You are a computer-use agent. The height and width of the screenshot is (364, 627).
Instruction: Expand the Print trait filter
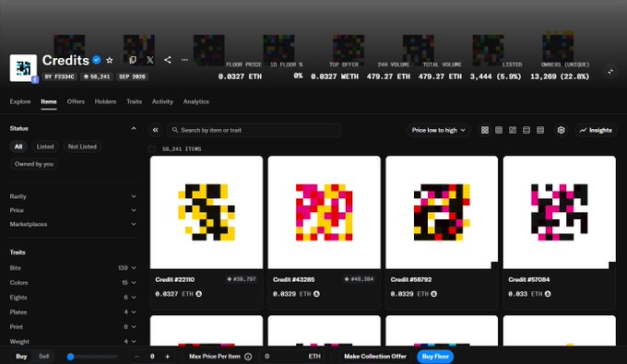[x=73, y=327]
